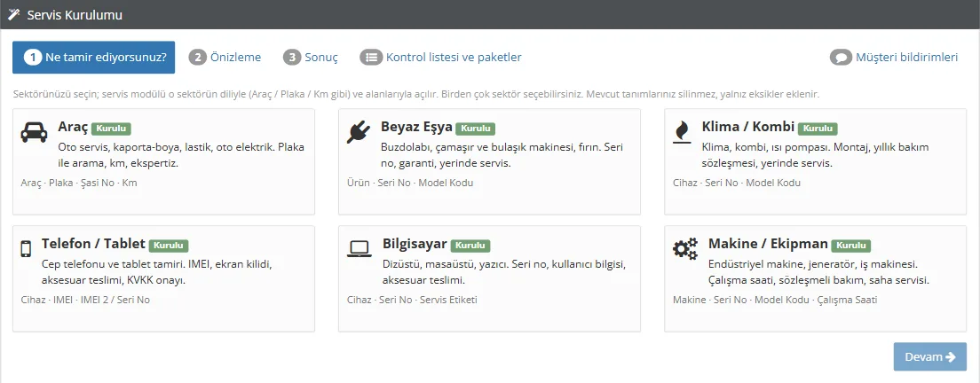The image size is (980, 383).
Task: Click the step 2 number badge
Action: click(197, 58)
